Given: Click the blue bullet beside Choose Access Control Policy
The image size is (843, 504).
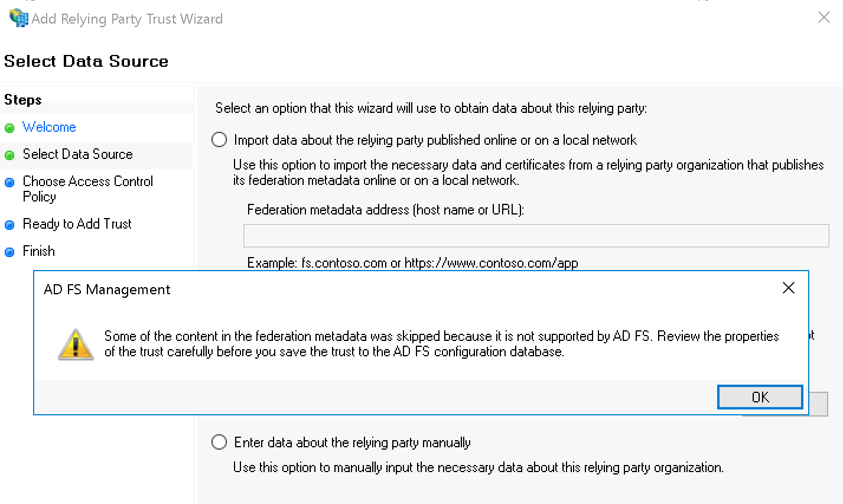Looking at the screenshot, I should [9, 183].
